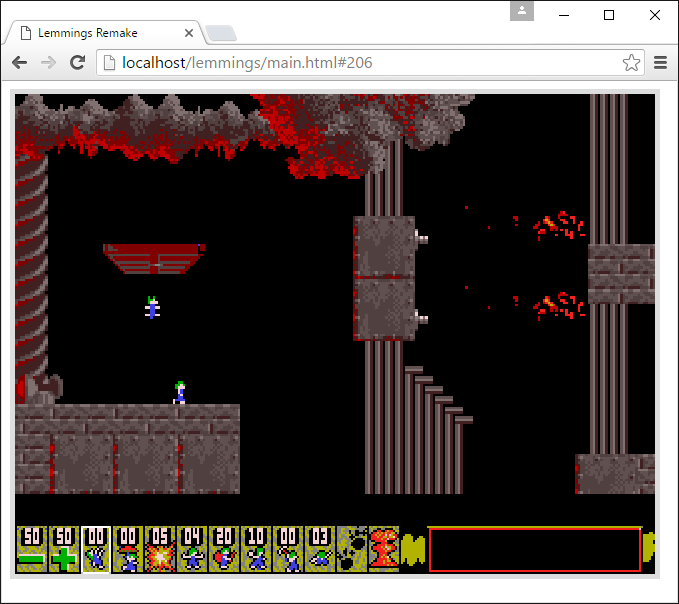Open a new browser tab
Image resolution: width=679 pixels, height=604 pixels.
221,33
